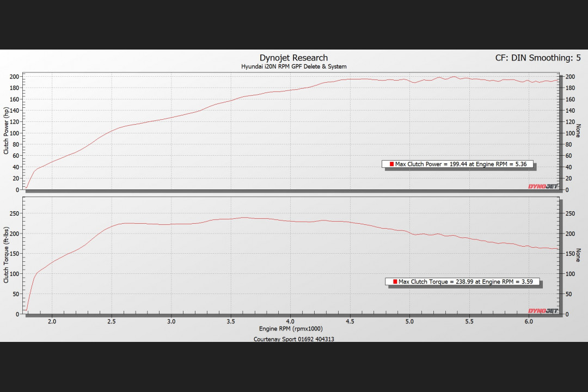Viewport: 588px width, 392px height.
Task: Click the None label beside the power chart
Action: (578, 131)
